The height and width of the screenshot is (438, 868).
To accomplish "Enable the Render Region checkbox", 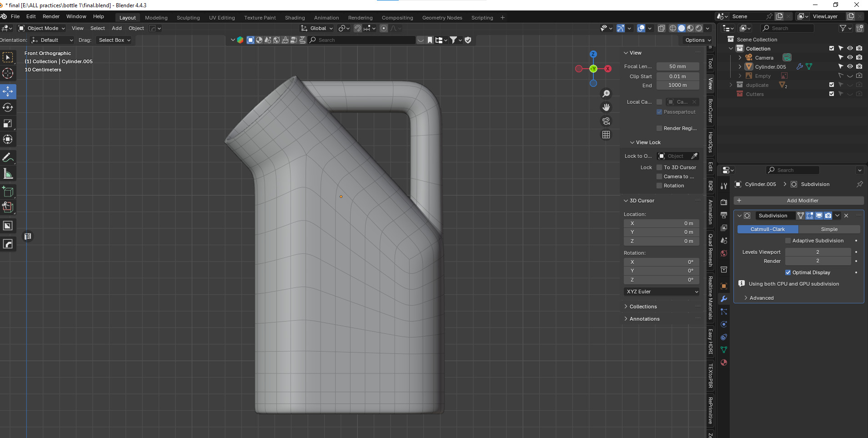I will pyautogui.click(x=659, y=128).
